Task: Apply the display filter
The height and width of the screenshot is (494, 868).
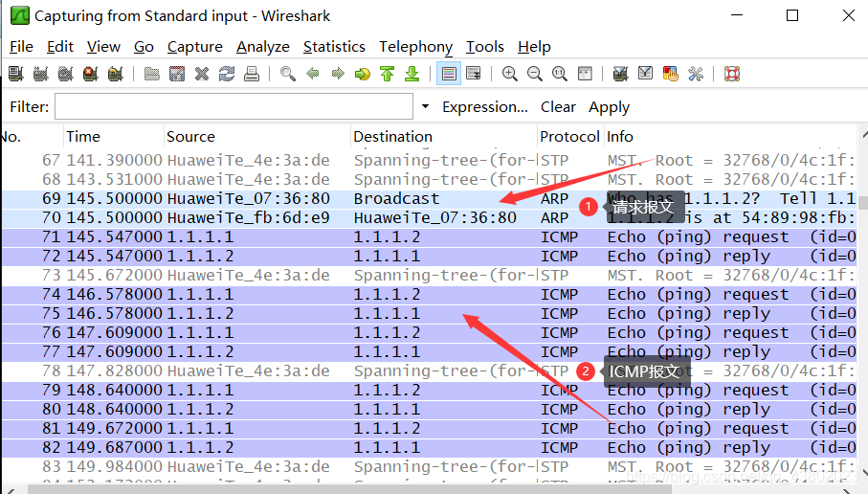Action: (609, 107)
